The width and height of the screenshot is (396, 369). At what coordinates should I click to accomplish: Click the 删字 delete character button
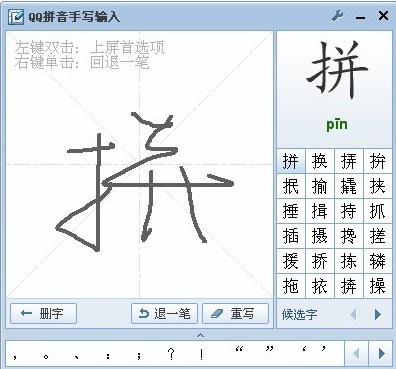point(43,313)
